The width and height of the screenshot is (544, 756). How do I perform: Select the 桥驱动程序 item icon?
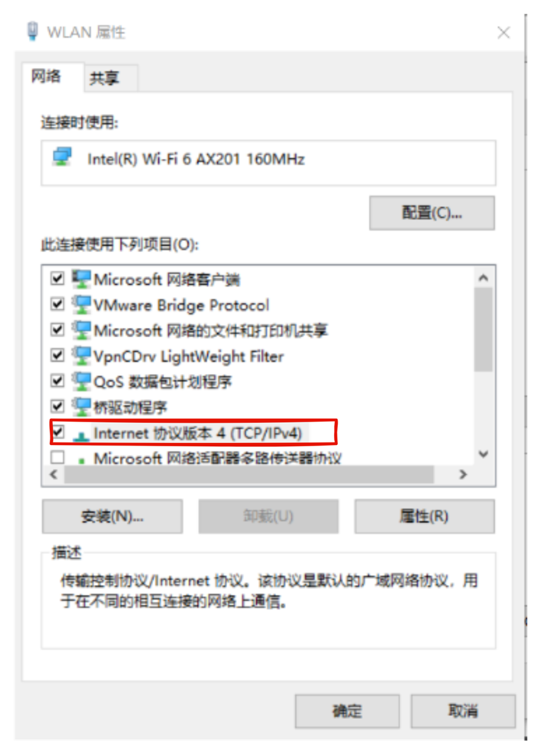[81, 407]
